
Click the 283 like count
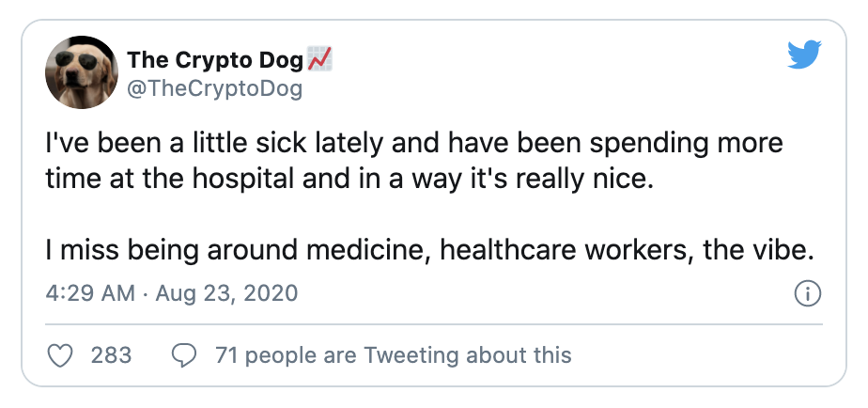[x=111, y=354]
